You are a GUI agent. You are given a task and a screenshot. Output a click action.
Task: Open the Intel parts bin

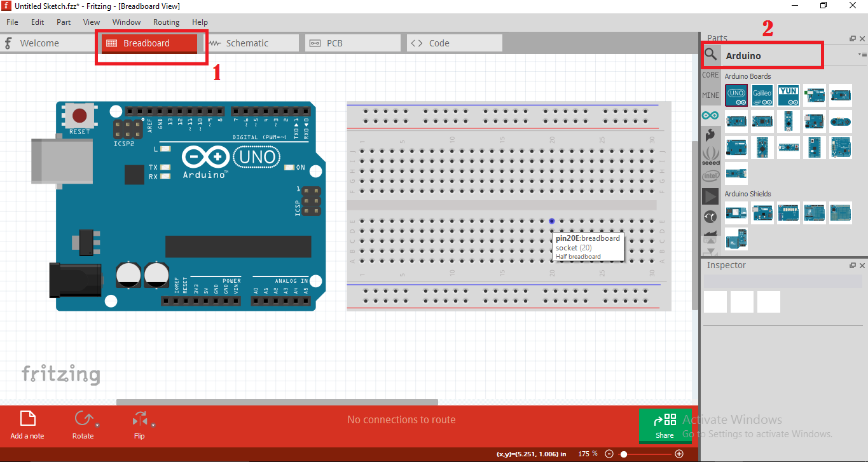pos(710,175)
